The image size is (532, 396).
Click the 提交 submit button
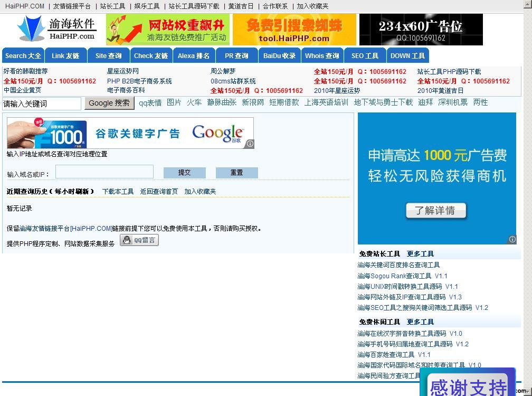185,172
